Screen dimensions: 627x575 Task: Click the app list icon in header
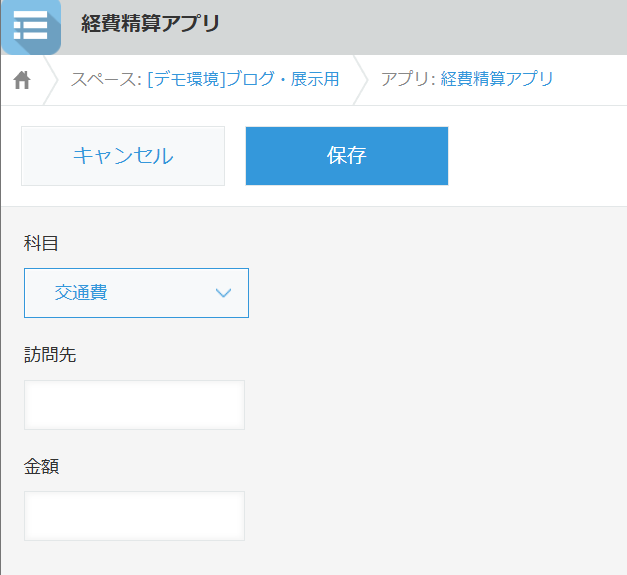30,26
